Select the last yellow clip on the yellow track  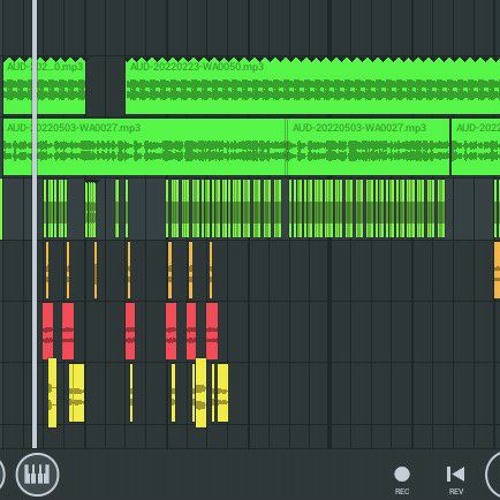tap(223, 393)
